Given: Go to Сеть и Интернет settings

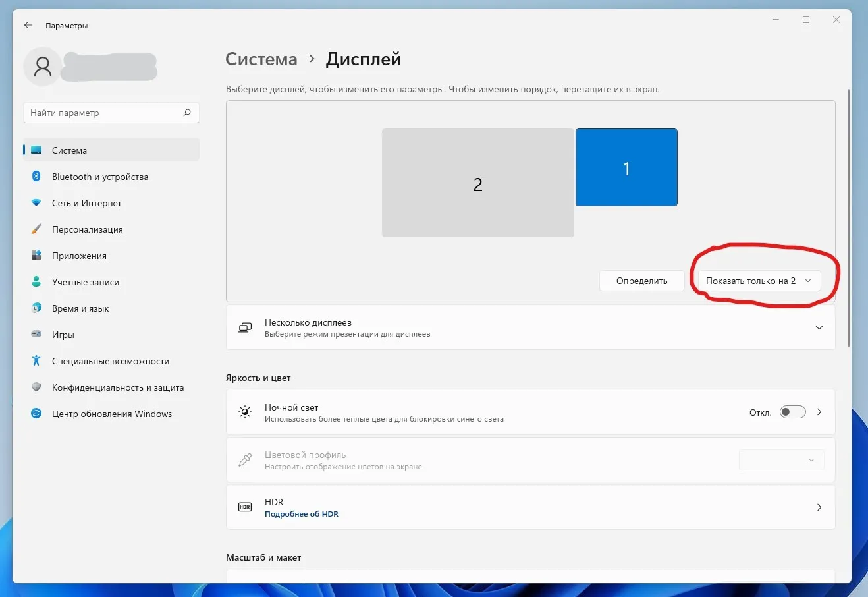Looking at the screenshot, I should pos(111,203).
